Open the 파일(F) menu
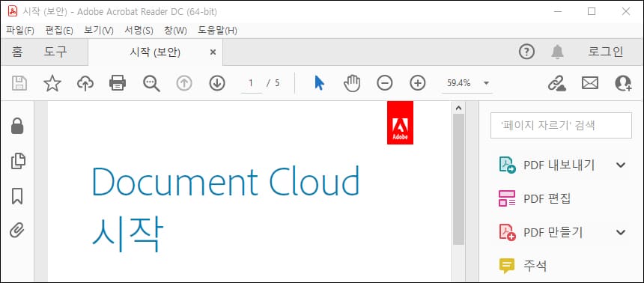The width and height of the screenshot is (644, 283). pos(20,31)
